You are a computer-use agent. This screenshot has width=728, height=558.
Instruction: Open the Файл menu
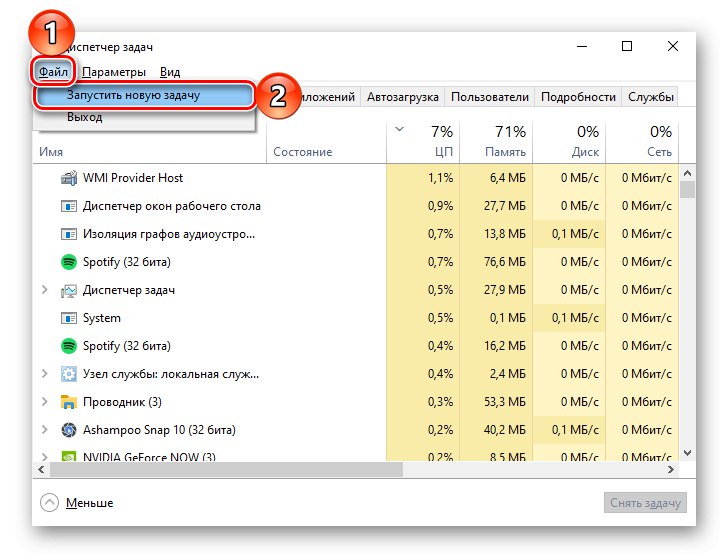tap(53, 72)
